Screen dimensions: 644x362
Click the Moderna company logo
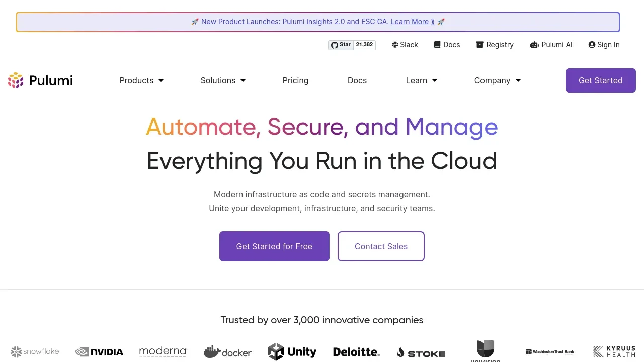pos(163,352)
